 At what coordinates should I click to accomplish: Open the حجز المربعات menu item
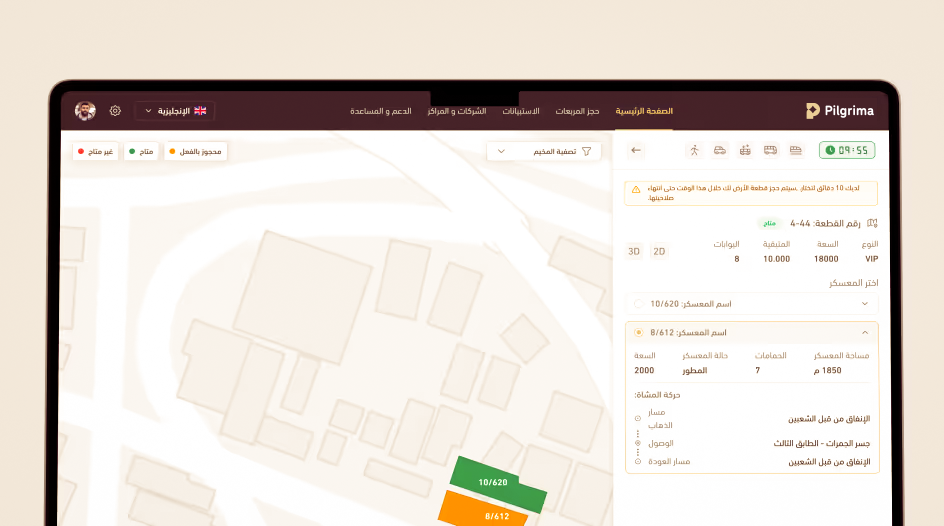[x=578, y=111]
